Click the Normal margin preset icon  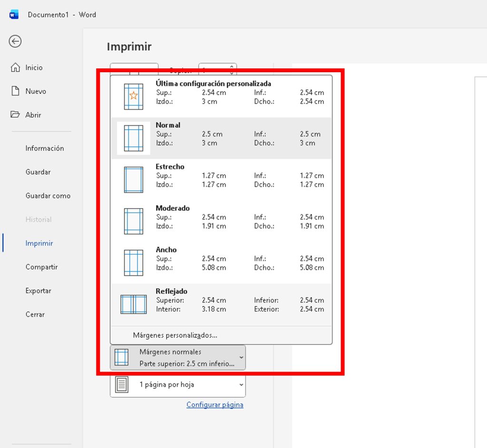134,138
